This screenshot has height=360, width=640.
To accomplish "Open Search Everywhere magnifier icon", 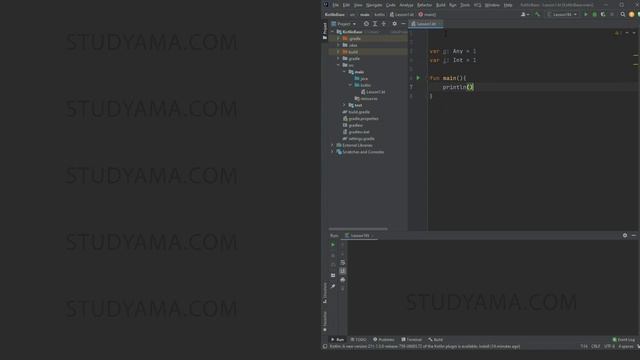I will coord(623,14).
